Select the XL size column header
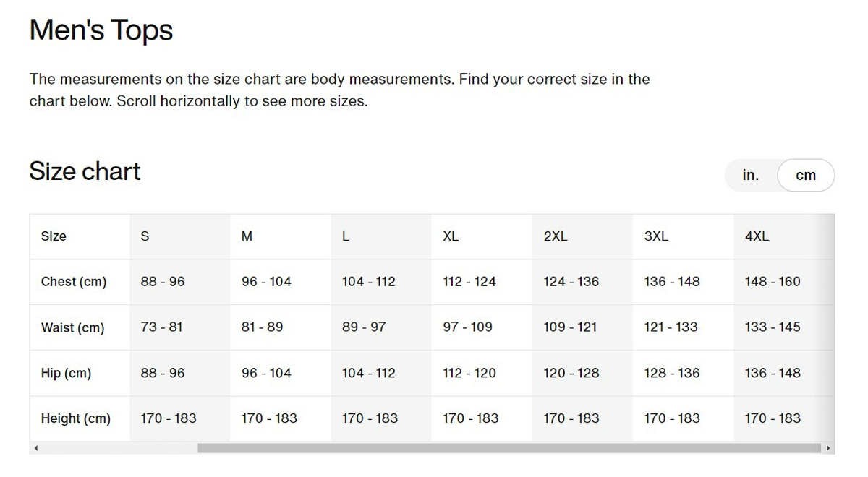Image resolution: width=868 pixels, height=477 pixels. (451, 236)
